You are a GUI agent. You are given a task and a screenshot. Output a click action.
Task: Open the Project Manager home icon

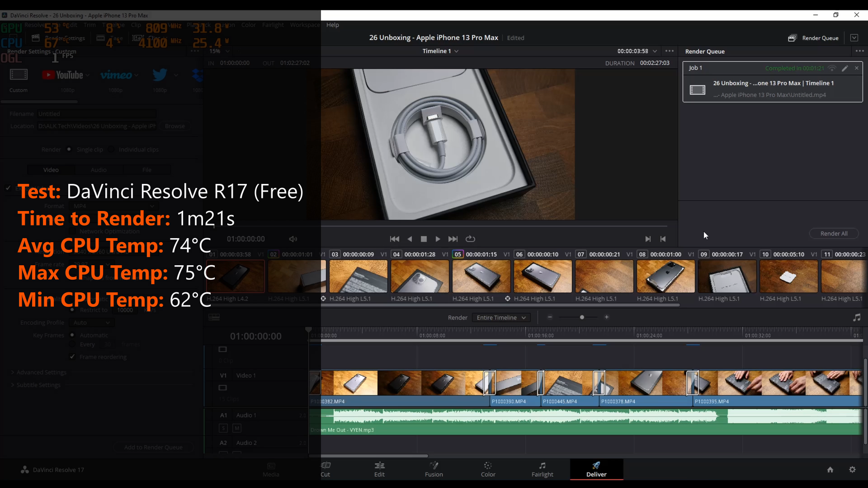tap(830, 469)
